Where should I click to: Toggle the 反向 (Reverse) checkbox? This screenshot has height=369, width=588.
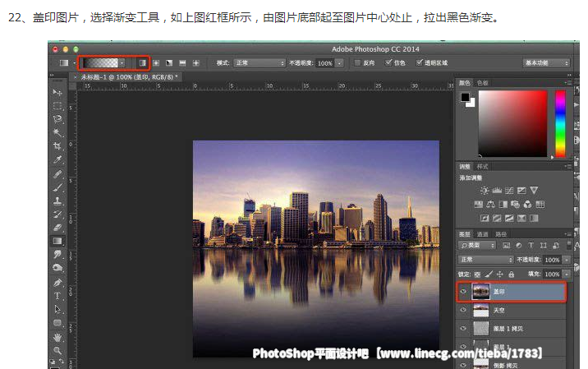tap(357, 62)
